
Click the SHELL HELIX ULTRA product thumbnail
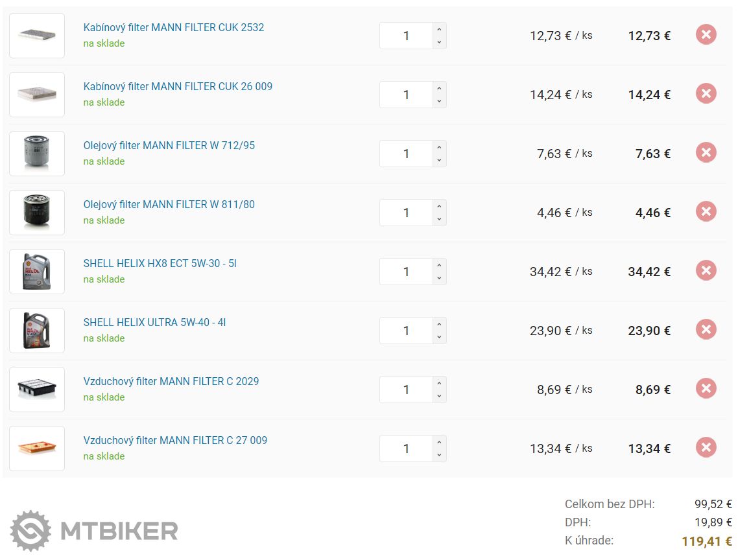37,331
